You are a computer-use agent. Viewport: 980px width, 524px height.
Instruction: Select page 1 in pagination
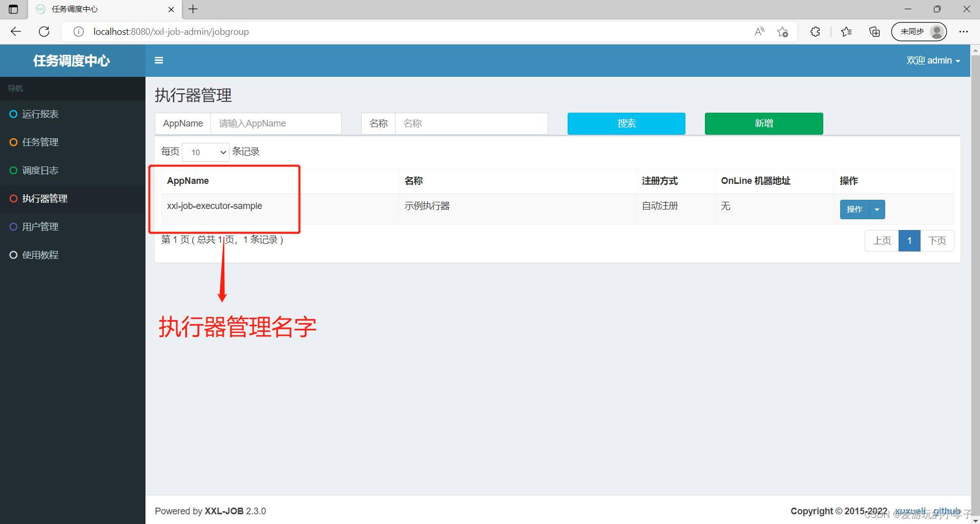[x=909, y=241]
